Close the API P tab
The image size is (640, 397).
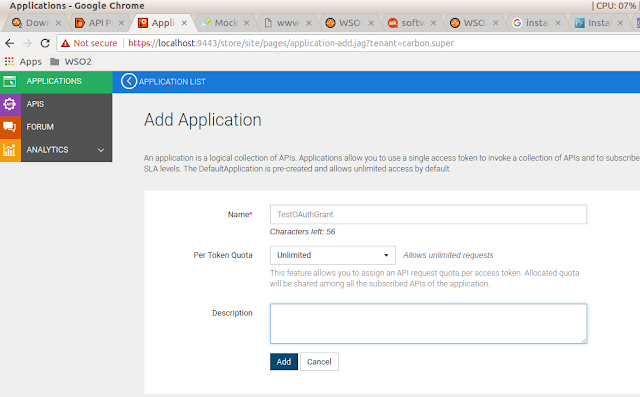coord(121,23)
